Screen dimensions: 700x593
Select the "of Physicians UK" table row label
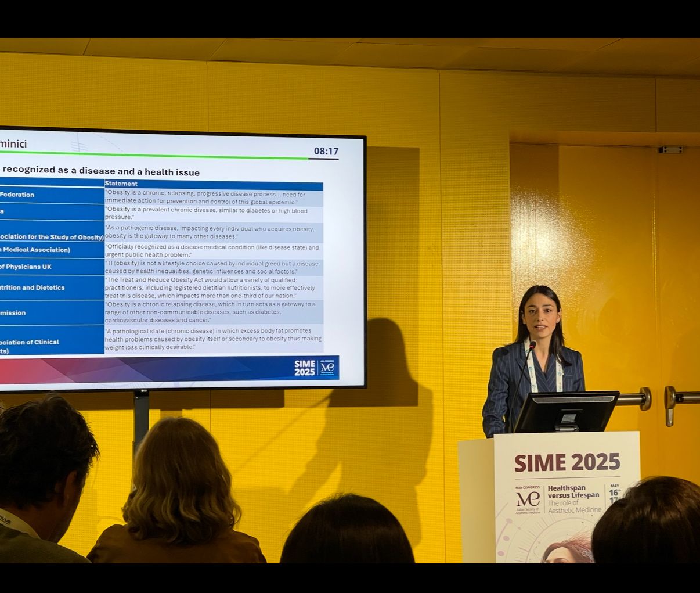[26, 267]
